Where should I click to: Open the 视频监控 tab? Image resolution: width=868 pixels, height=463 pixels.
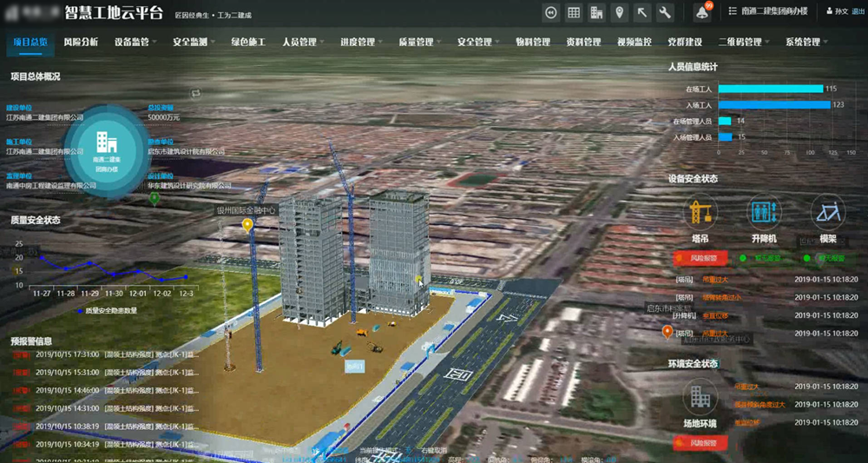click(x=635, y=42)
